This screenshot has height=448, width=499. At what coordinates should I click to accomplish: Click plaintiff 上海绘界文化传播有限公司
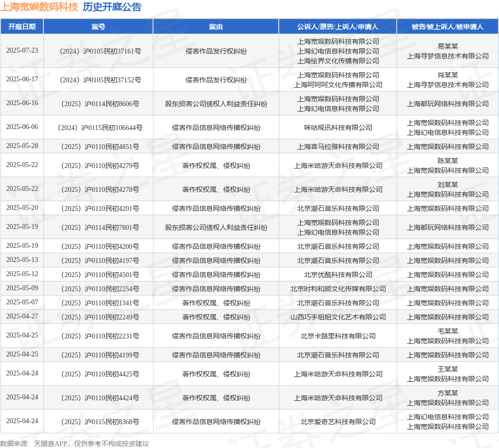[338, 61]
